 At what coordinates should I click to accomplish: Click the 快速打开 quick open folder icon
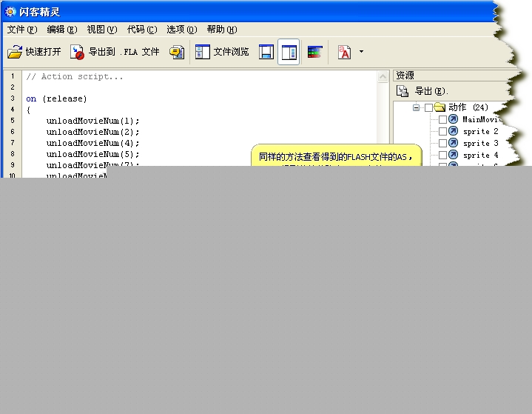15,52
